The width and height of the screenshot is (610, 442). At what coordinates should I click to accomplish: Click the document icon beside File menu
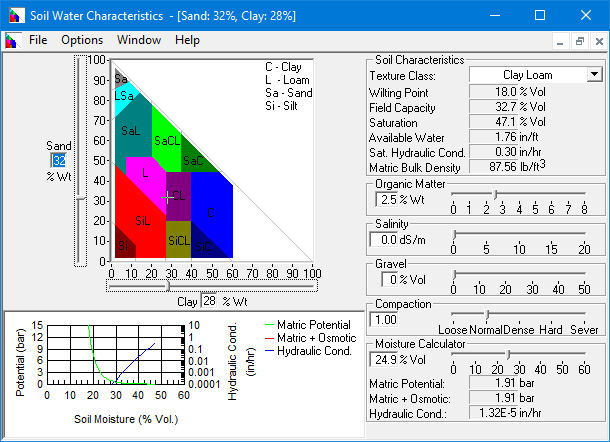(12, 40)
